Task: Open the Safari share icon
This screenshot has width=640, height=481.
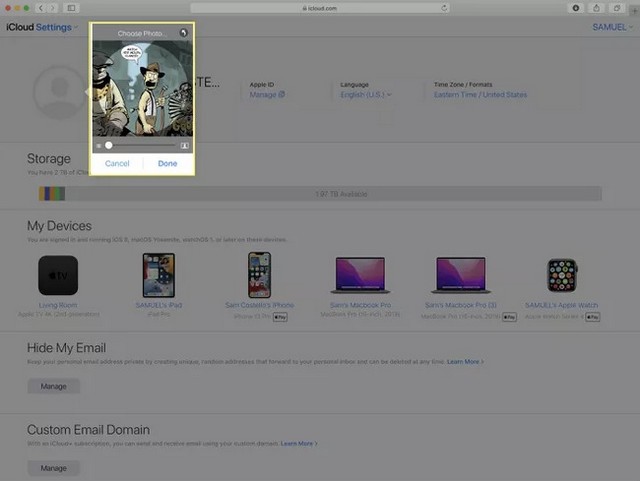Action: [x=596, y=8]
